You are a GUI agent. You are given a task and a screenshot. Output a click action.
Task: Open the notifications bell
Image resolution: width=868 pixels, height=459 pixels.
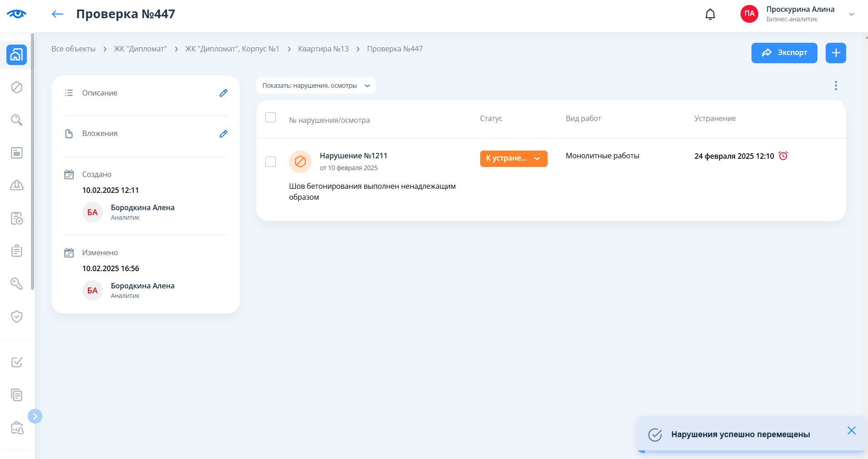coord(710,15)
